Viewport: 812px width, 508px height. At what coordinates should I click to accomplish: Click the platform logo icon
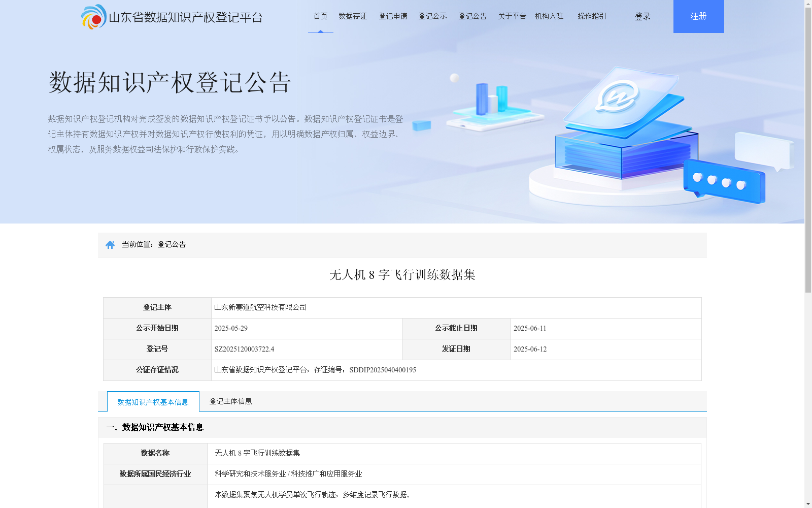pyautogui.click(x=94, y=17)
